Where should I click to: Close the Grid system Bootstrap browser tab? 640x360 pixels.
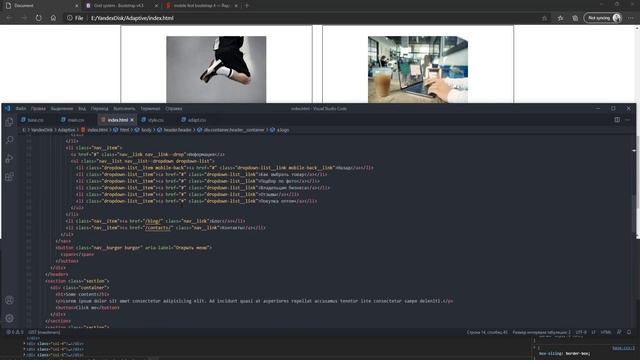point(156,6)
